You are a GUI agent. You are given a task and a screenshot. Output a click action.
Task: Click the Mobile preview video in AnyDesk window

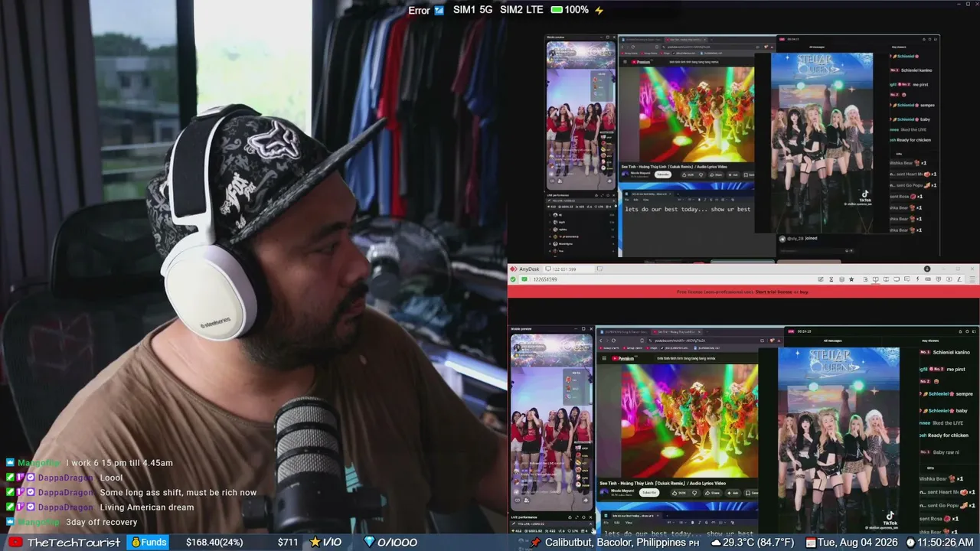click(551, 422)
